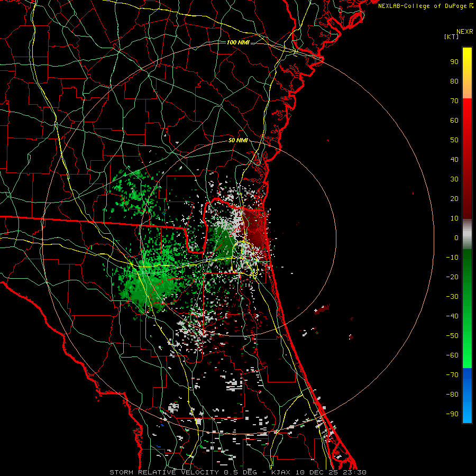The height and width of the screenshot is (476, 476).
Task: Click the positive 80 knot scale label
Action: click(x=454, y=81)
